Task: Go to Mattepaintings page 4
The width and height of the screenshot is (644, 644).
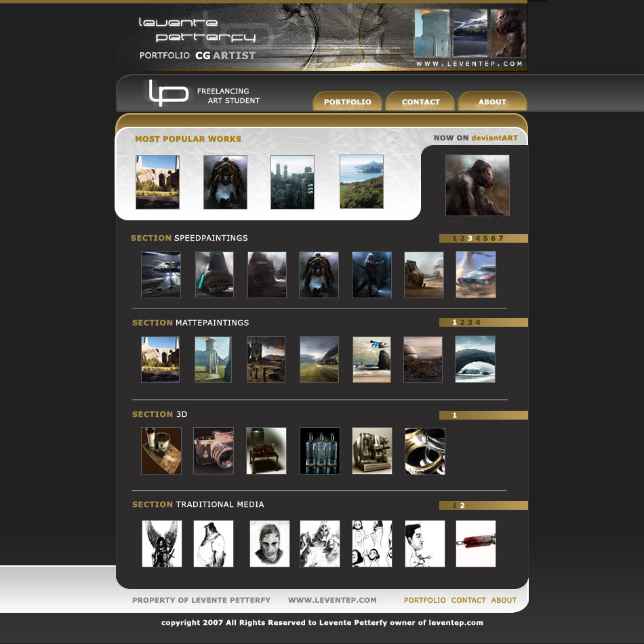Action: point(478,323)
